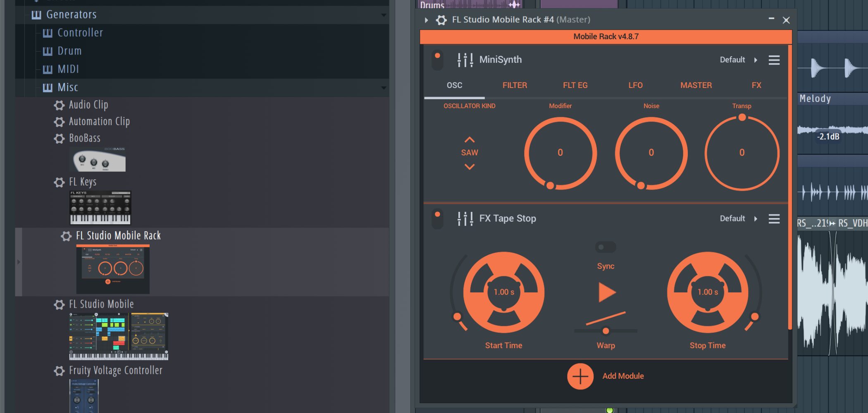Click the browser panel collapse handle

click(18, 262)
